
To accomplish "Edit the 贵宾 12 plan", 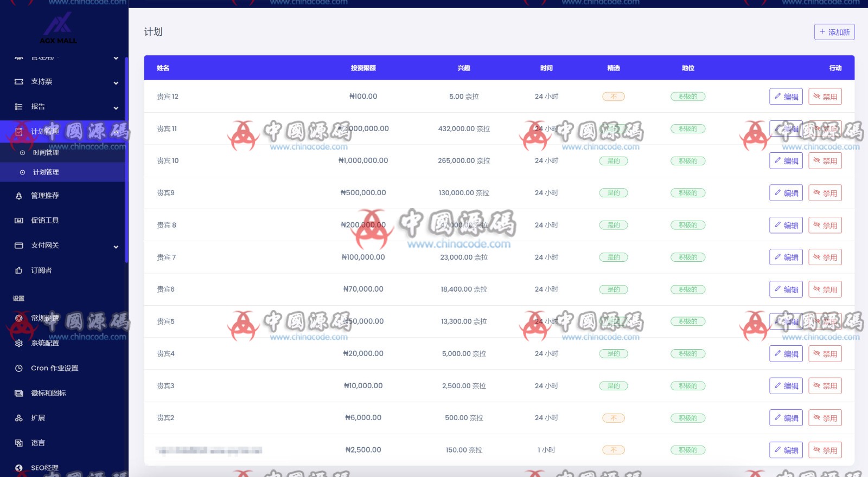I will 786,96.
